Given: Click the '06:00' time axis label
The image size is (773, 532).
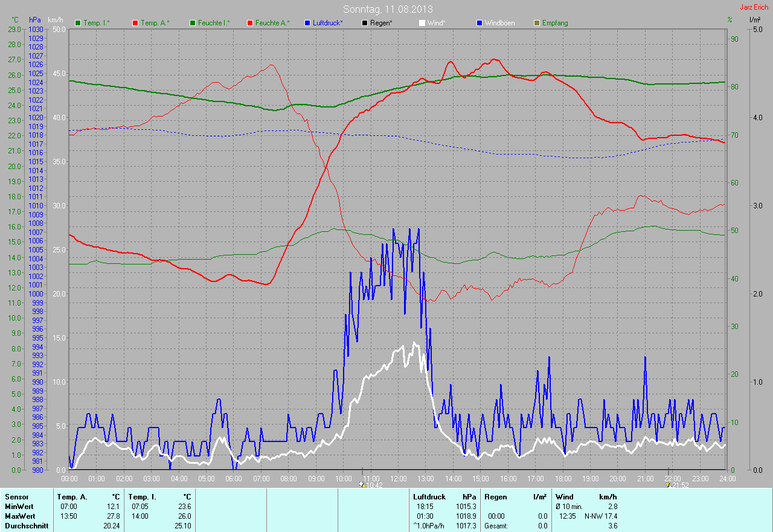Looking at the screenshot, I should point(233,479).
